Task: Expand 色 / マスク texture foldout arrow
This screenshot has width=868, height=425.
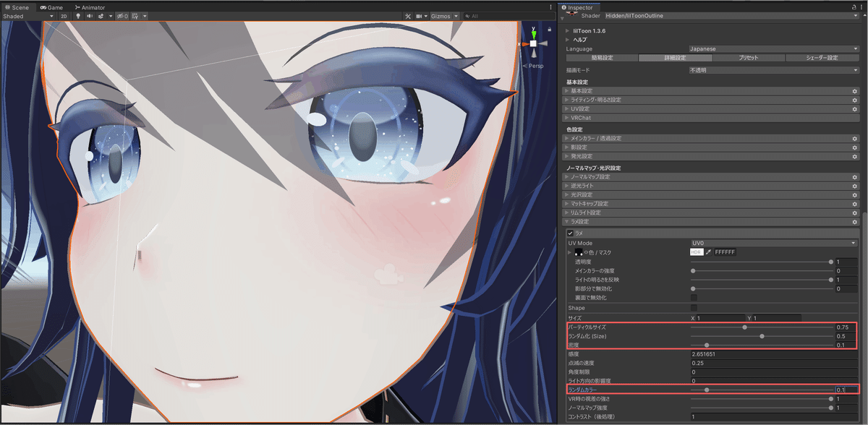Action: [x=571, y=252]
